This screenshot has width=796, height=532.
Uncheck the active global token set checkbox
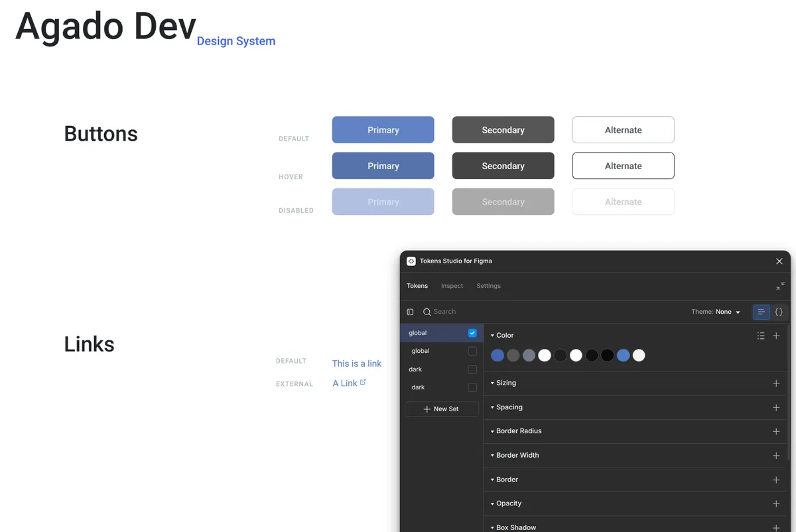(472, 333)
